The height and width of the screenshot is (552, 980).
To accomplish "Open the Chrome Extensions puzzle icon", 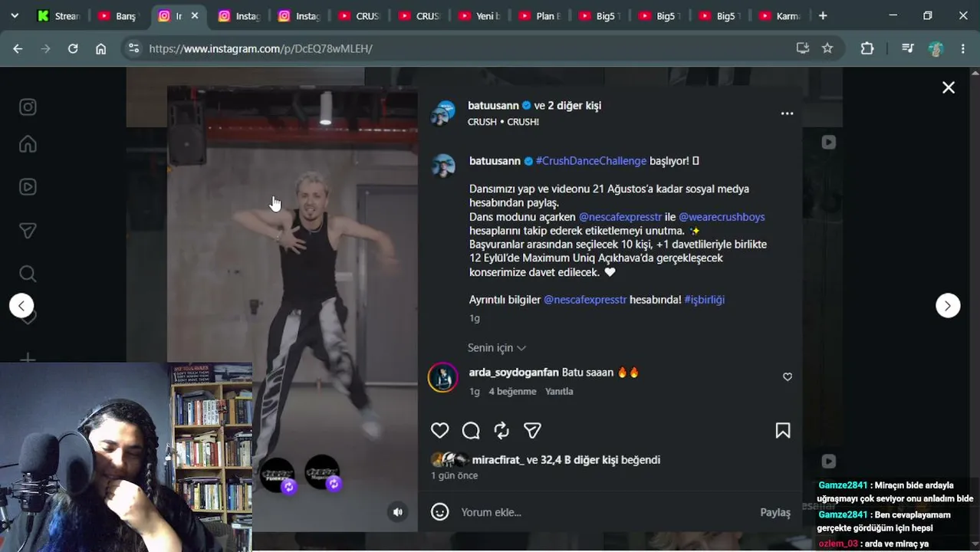I will pos(867,48).
